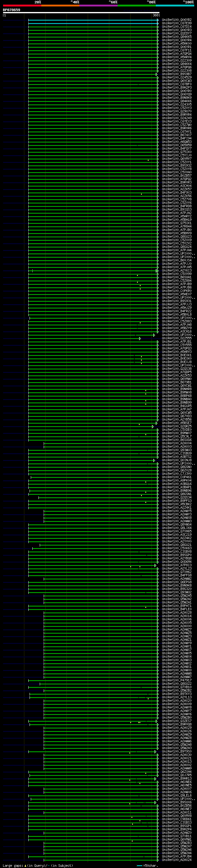The image size is (197, 868).
Task: Click hit UniRef100_Q5C9L7
Action: tap(177, 436)
